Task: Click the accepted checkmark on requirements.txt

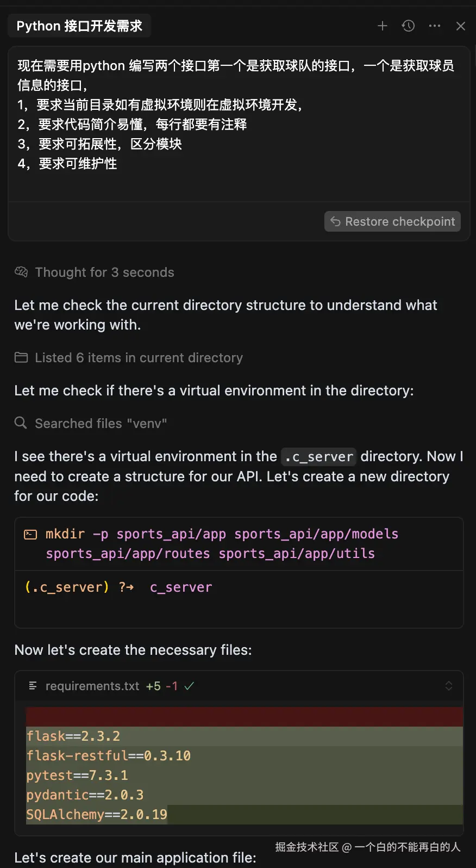Action: [x=189, y=686]
